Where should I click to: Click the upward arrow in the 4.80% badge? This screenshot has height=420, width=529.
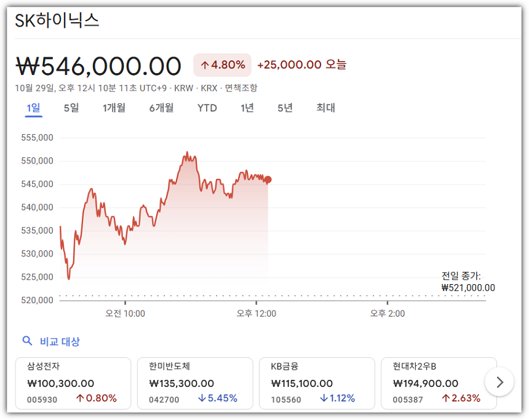204,64
